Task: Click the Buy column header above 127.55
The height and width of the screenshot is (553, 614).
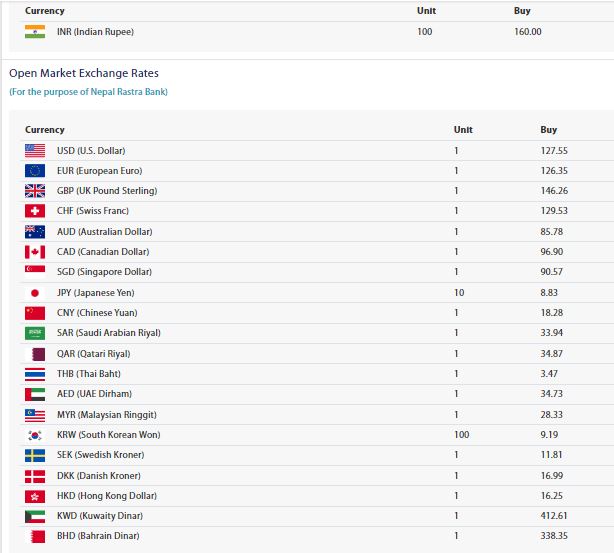Action: click(x=549, y=130)
